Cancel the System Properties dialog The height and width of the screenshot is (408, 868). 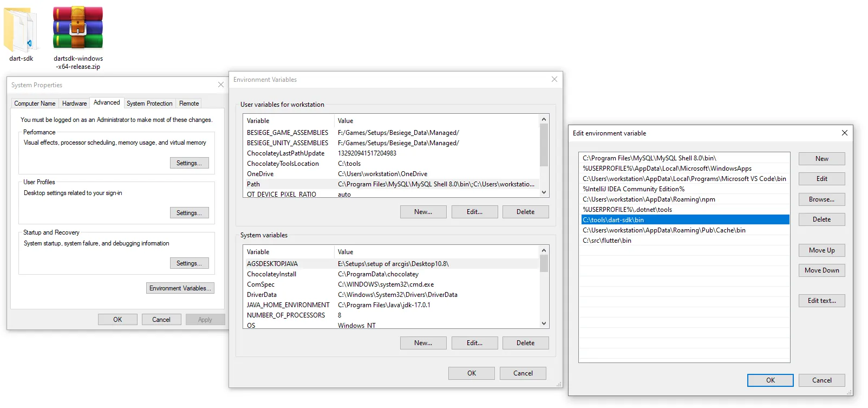click(161, 320)
